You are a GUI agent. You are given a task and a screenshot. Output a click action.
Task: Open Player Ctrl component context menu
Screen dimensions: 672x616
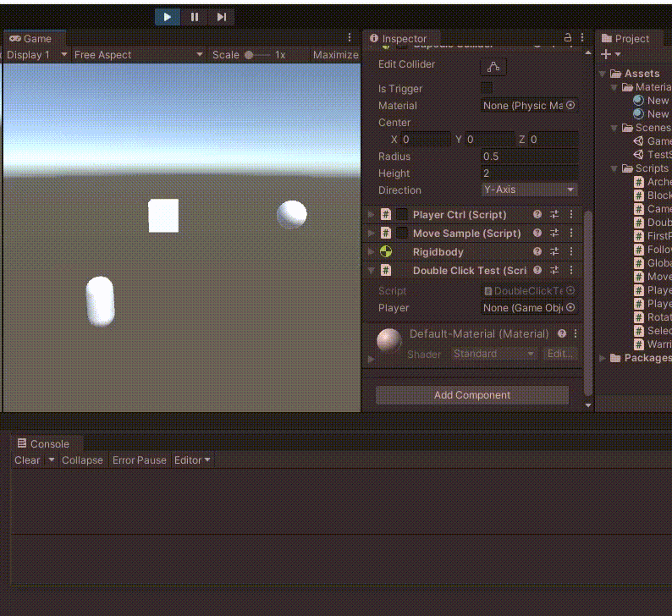pyautogui.click(x=571, y=214)
